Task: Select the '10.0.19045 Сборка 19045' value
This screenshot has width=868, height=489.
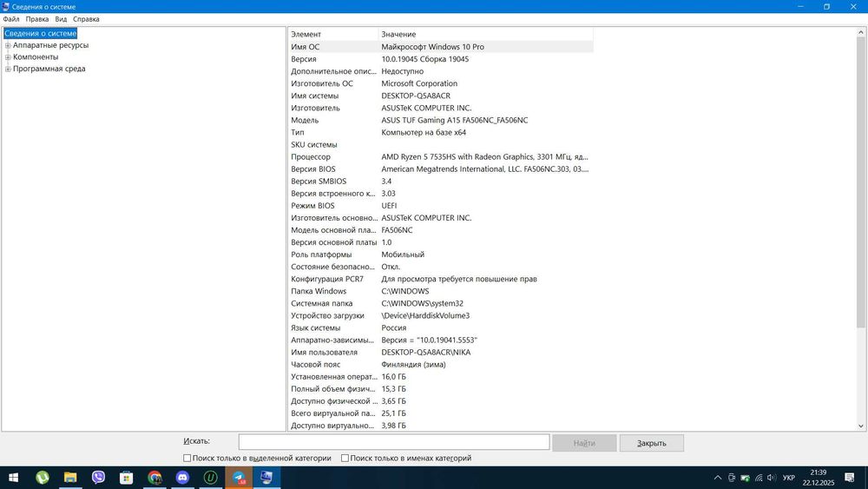Action: [424, 59]
